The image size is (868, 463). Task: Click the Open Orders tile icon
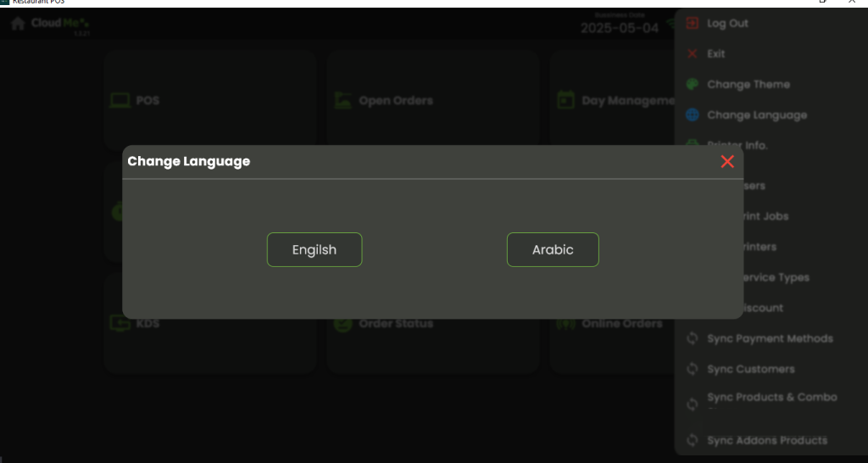[343, 101]
